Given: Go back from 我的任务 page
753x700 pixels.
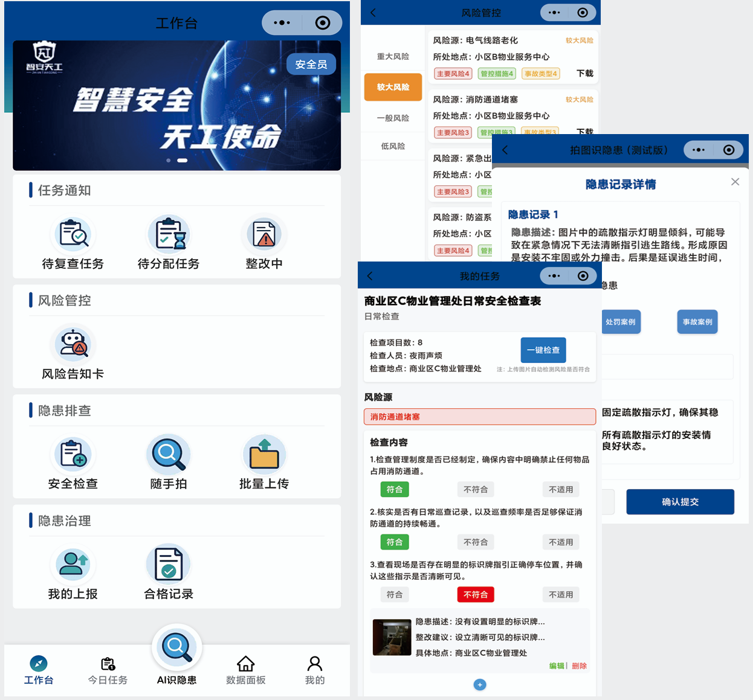Looking at the screenshot, I should 370,276.
